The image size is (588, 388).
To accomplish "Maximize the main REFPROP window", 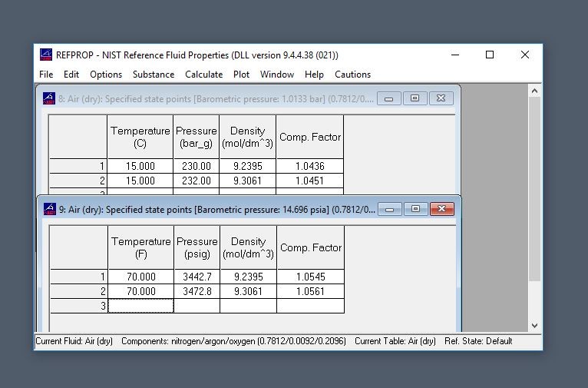I will pos(490,55).
